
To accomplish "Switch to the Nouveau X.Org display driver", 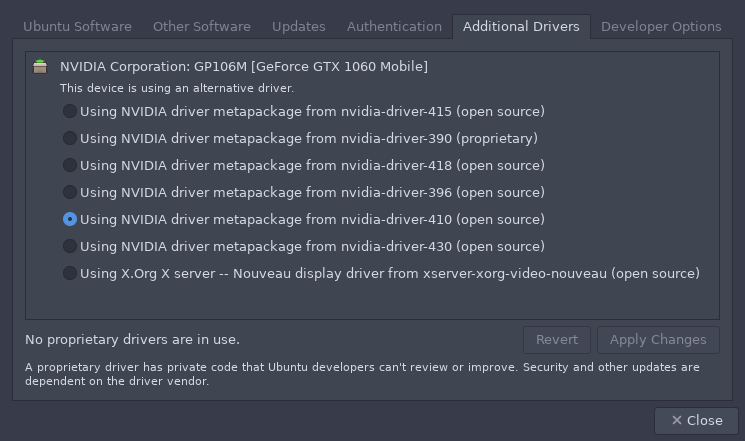I will [x=70, y=273].
